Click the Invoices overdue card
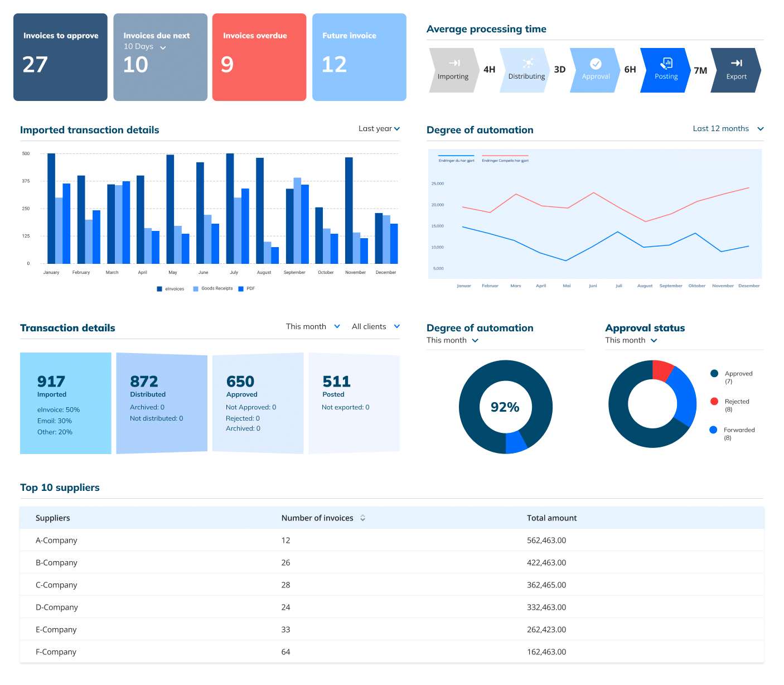The image size is (784, 685). point(259,57)
